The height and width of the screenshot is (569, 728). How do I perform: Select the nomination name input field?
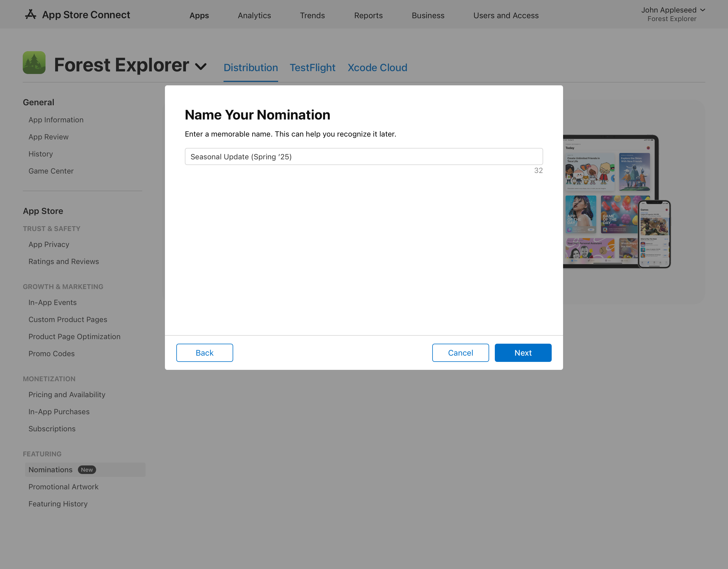[363, 156]
